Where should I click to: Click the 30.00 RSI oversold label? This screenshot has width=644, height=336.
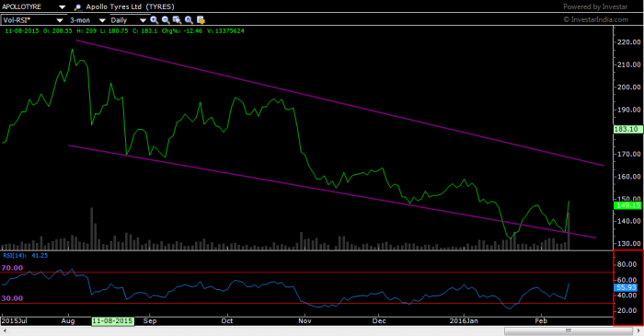pyautogui.click(x=12, y=298)
